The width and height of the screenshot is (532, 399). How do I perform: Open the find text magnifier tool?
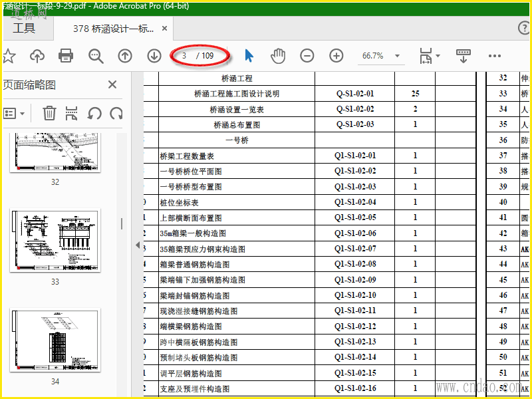click(x=96, y=56)
